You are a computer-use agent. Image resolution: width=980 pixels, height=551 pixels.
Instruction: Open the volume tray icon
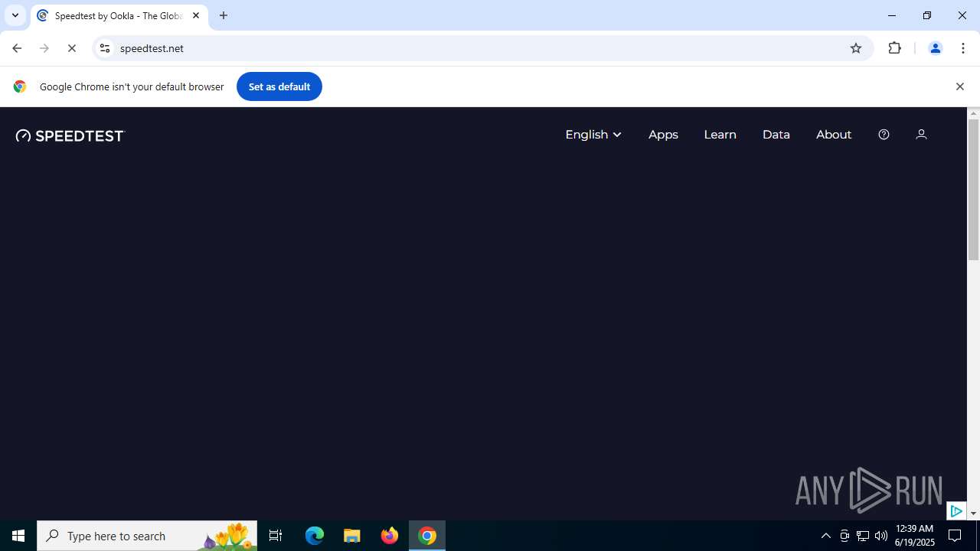click(881, 536)
